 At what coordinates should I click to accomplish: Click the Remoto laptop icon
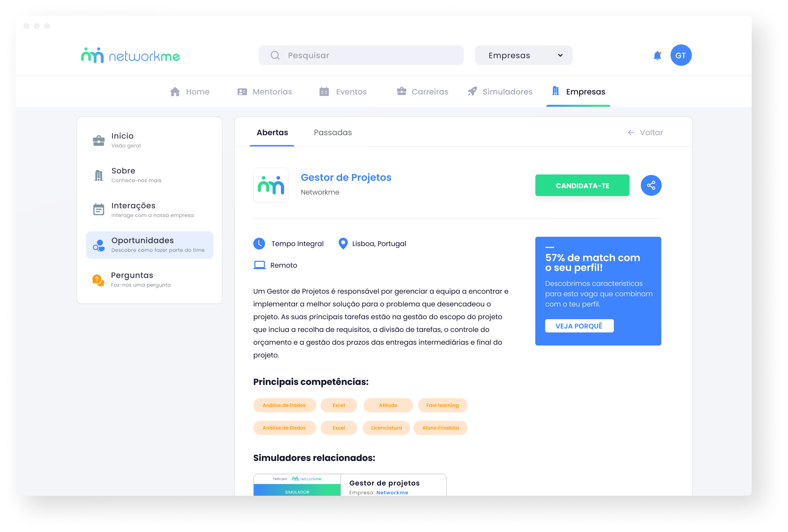coord(259,265)
